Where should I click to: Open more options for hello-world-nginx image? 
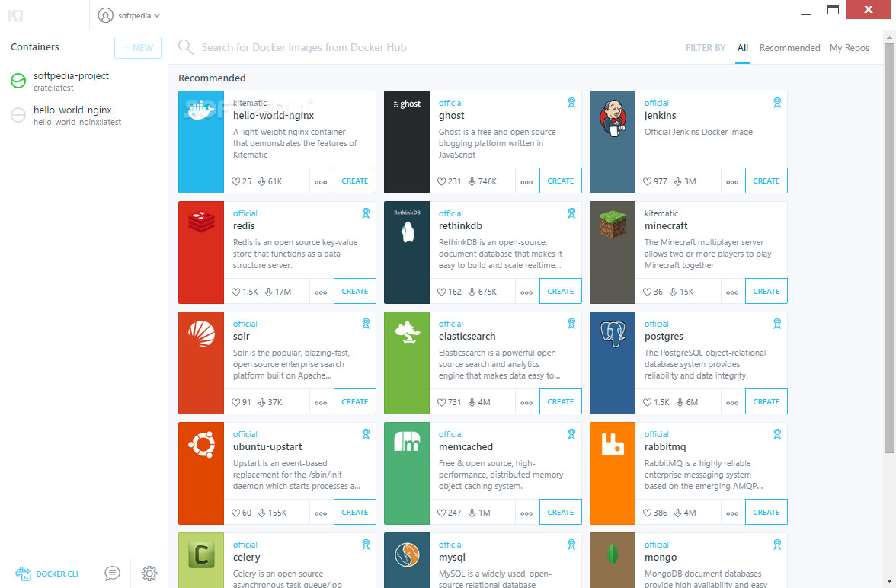click(x=322, y=182)
